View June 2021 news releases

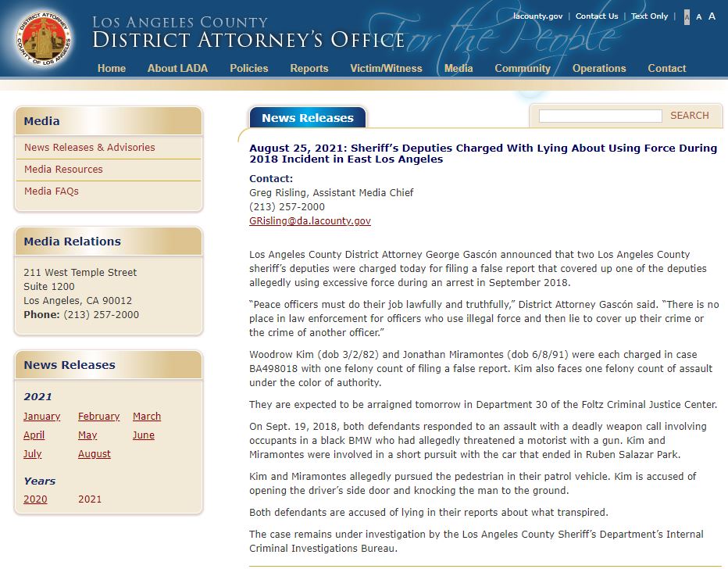coord(144,435)
